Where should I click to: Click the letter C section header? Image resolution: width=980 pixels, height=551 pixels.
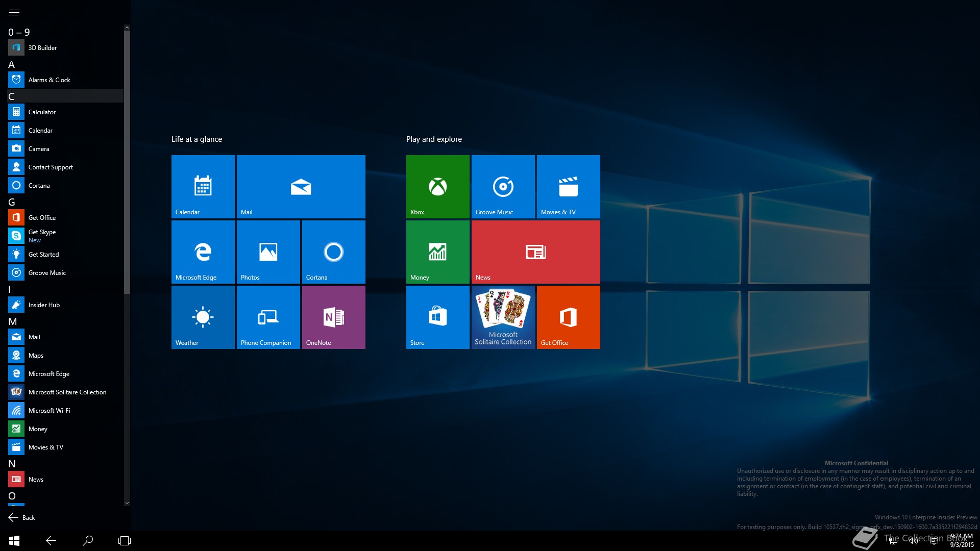coord(65,96)
